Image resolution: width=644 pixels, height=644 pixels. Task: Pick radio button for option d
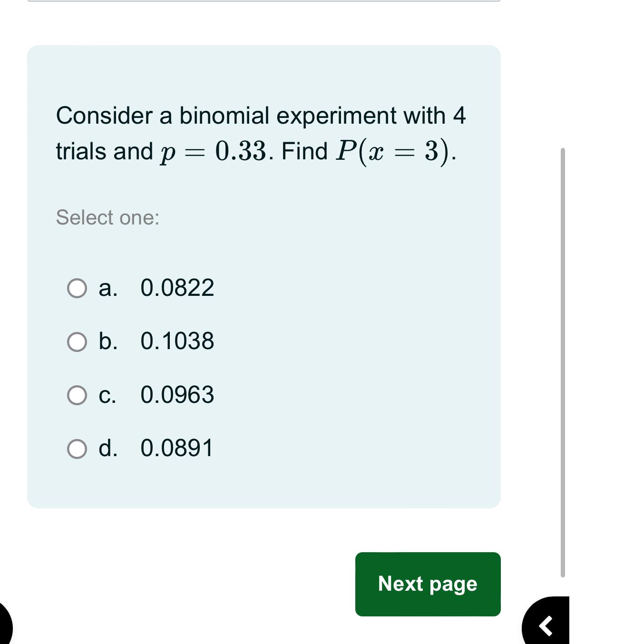tap(77, 449)
